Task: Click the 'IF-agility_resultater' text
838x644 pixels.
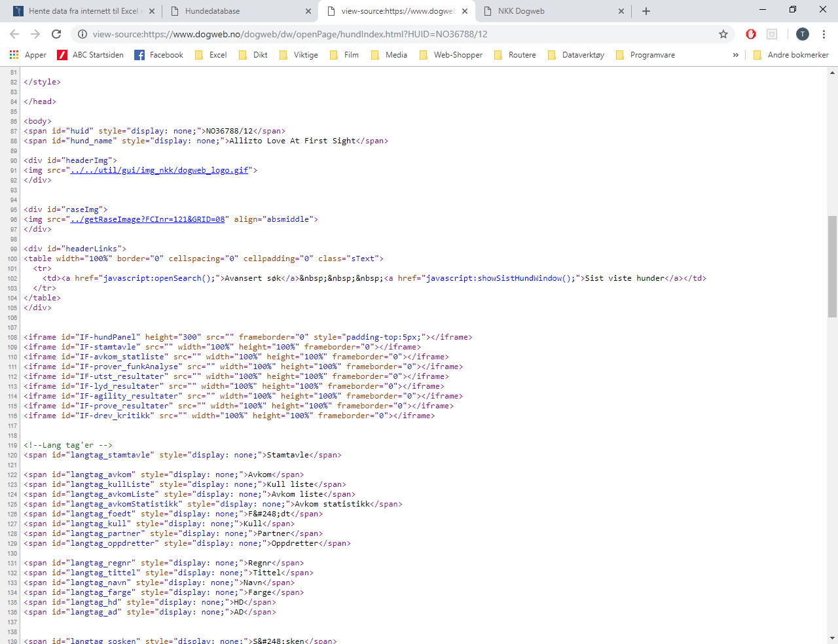Action: pos(129,396)
